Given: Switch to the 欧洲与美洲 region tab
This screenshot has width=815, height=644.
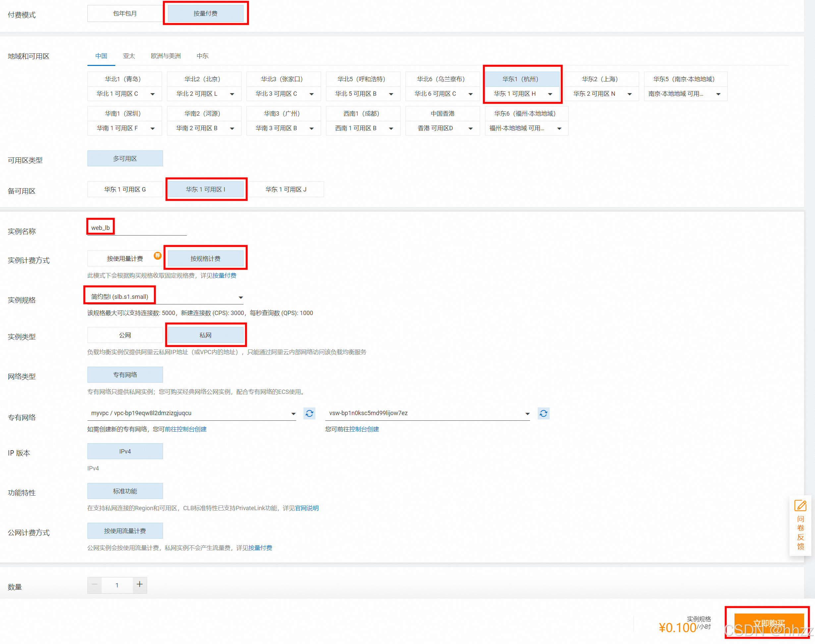Looking at the screenshot, I should click(x=166, y=56).
